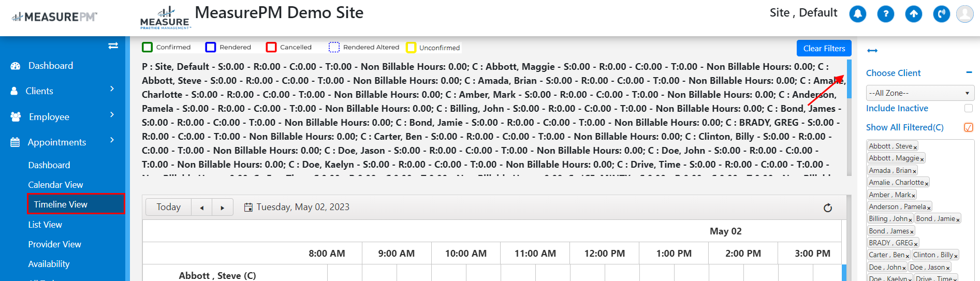Click the Abbott, Steve (C) timeline row
The height and width of the screenshot is (281, 980).
[217, 275]
